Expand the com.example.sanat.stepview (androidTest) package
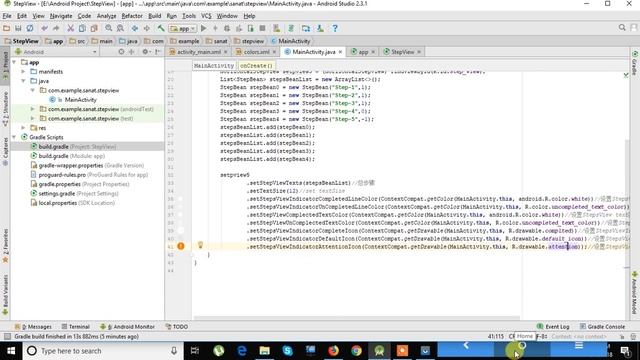The height and width of the screenshot is (360, 640). pos(33,109)
